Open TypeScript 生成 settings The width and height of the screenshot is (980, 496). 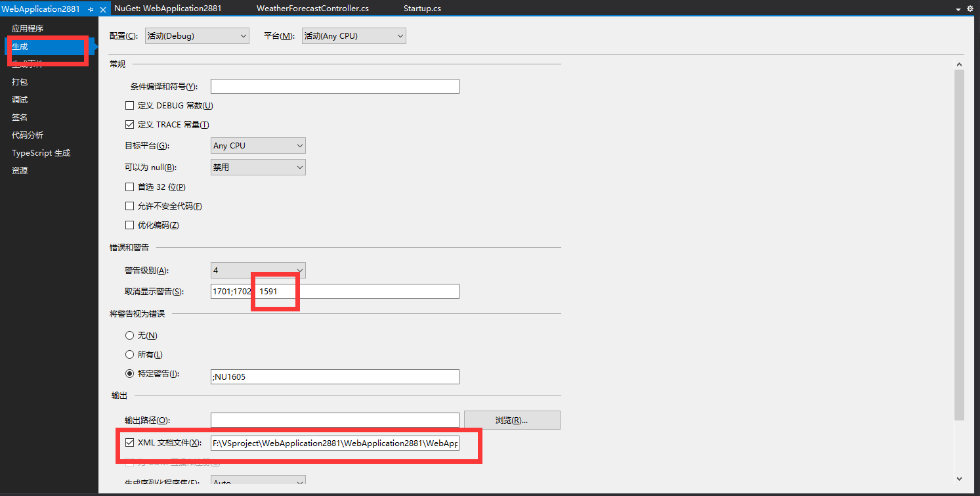pos(41,153)
